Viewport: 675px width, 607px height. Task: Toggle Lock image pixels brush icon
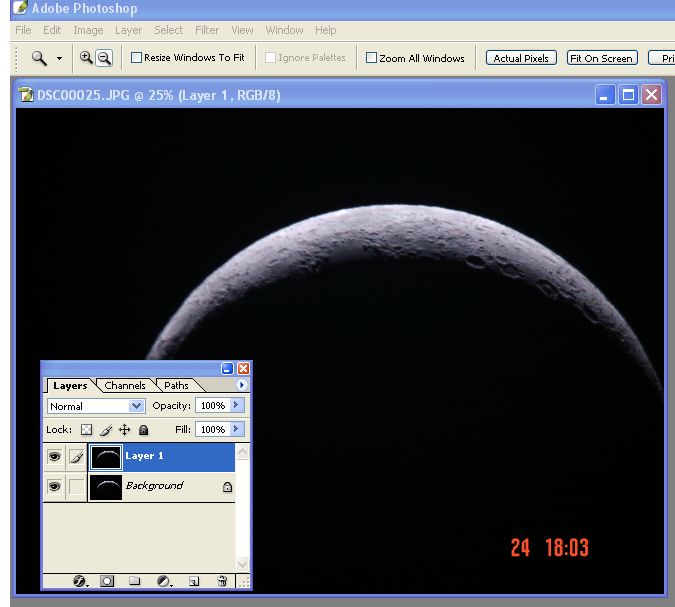click(x=106, y=430)
